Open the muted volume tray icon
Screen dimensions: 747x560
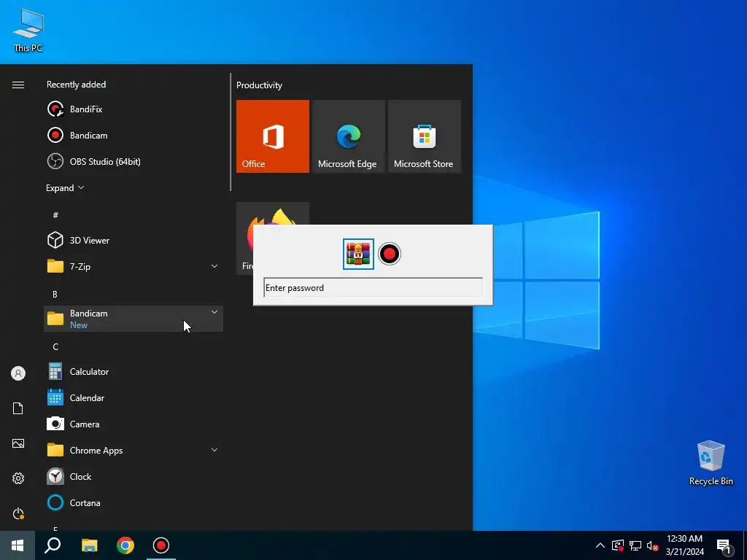(652, 545)
